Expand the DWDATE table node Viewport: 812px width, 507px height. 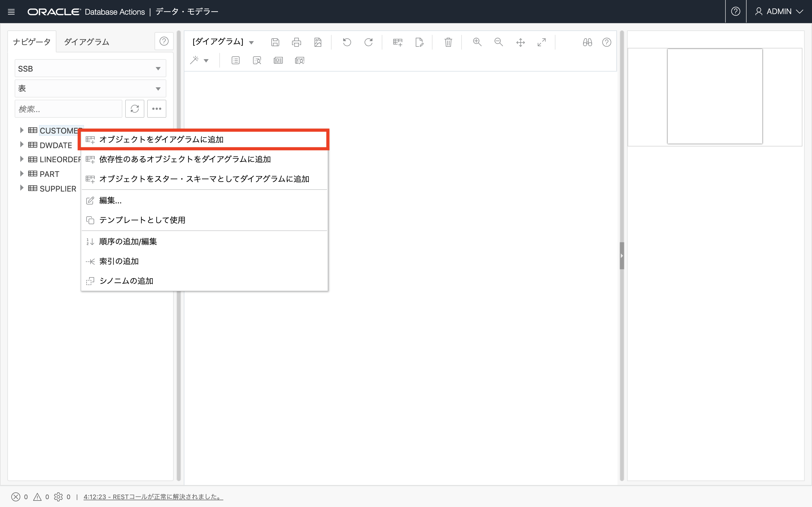22,144
